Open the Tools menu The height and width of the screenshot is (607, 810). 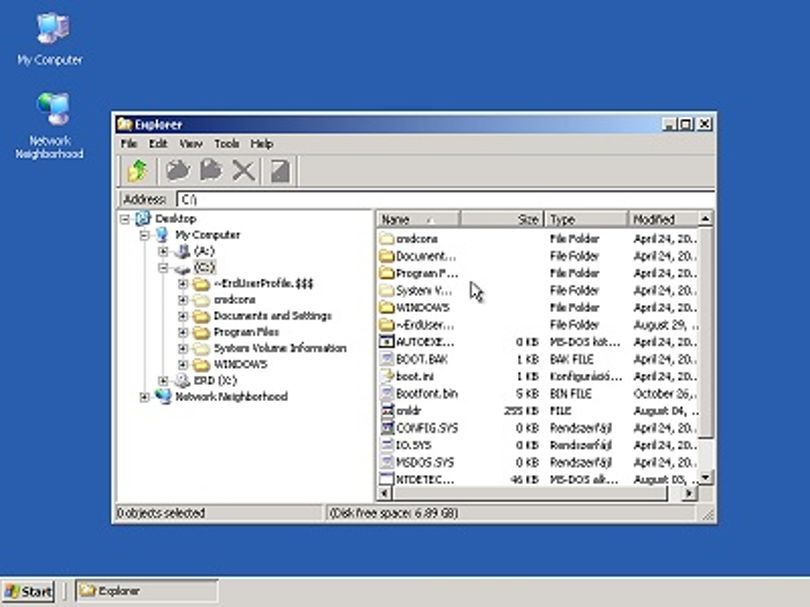(x=226, y=144)
